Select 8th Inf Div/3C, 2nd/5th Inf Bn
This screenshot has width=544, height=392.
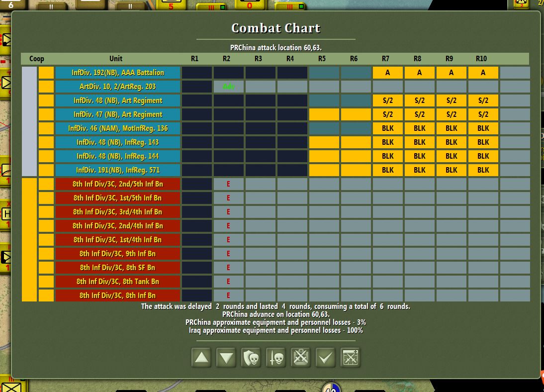point(118,184)
